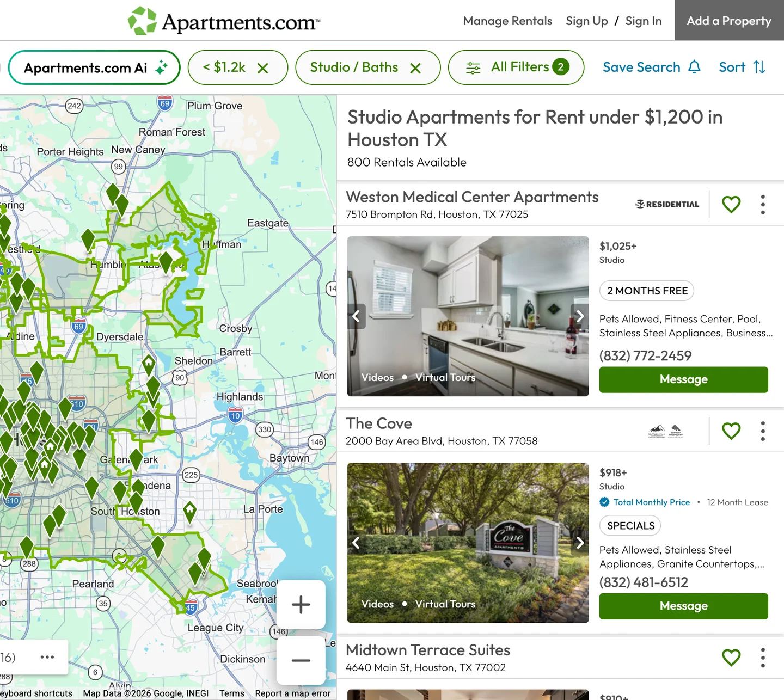Open the Sort options
The image size is (784, 700).
(742, 67)
